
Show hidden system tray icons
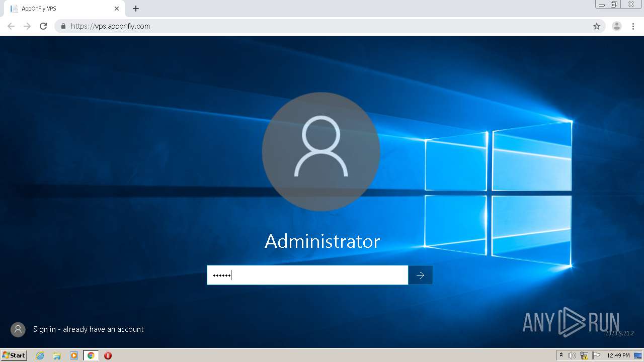(561, 355)
